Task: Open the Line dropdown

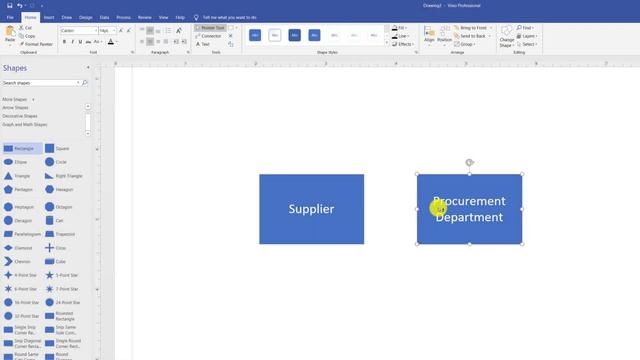Action: [400, 36]
